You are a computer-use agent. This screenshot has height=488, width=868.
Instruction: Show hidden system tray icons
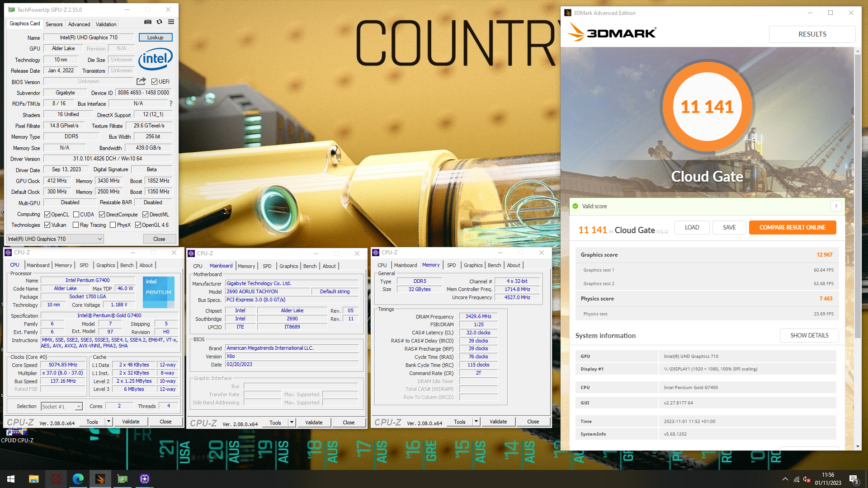785,479
